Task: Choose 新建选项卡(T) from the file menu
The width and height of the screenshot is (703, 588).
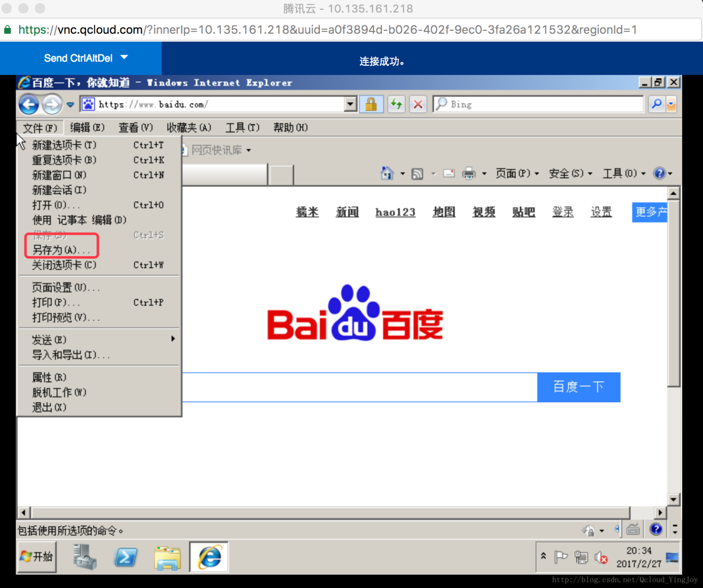Action: click(x=99, y=145)
